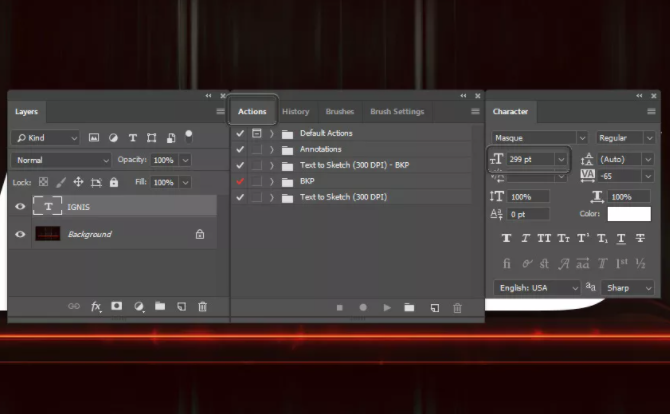The image size is (670, 414).
Task: Open Character panel options menu
Action: 651,112
